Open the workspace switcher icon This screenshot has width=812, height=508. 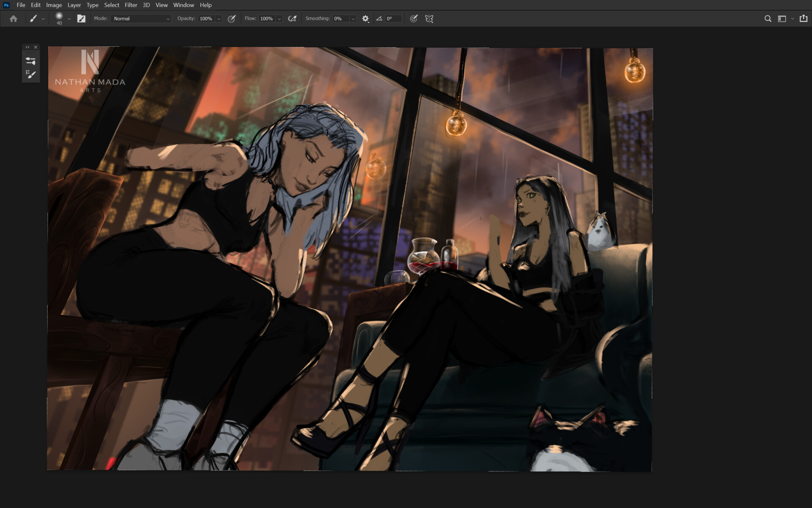pyautogui.click(x=782, y=19)
